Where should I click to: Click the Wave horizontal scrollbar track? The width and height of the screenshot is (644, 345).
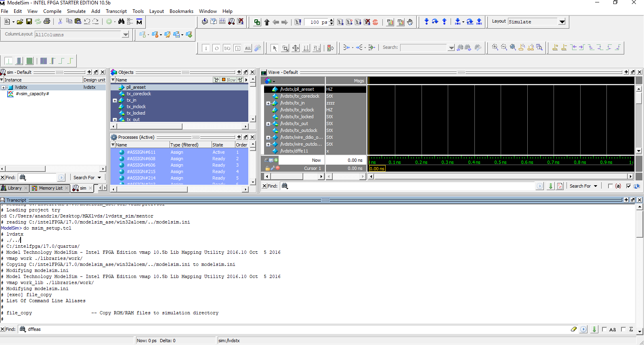(x=501, y=176)
